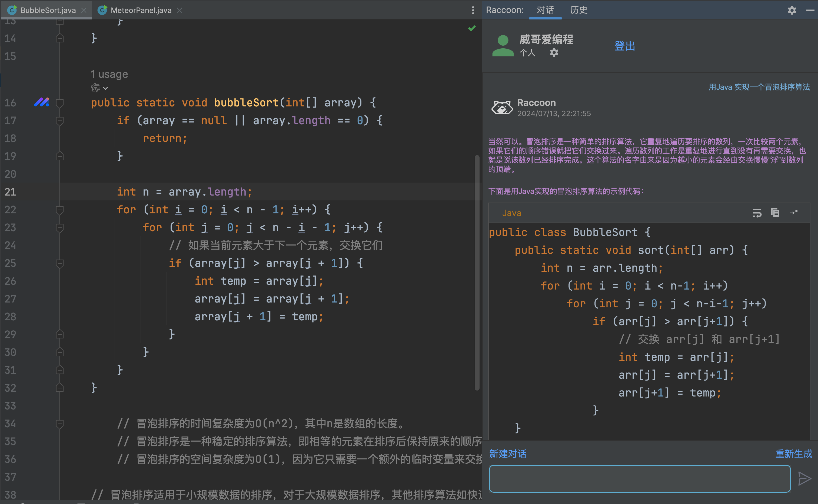Close the BubbleSort.java tab
This screenshot has height=504, width=818.
(x=84, y=10)
